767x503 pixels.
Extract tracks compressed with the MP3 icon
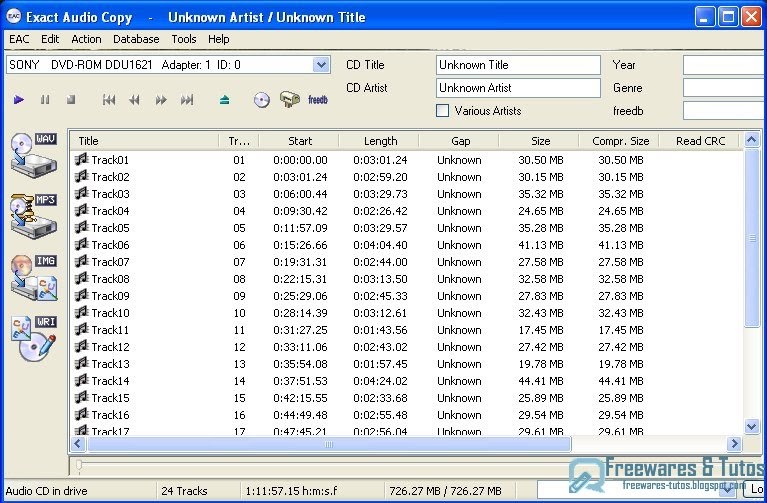pyautogui.click(x=34, y=216)
